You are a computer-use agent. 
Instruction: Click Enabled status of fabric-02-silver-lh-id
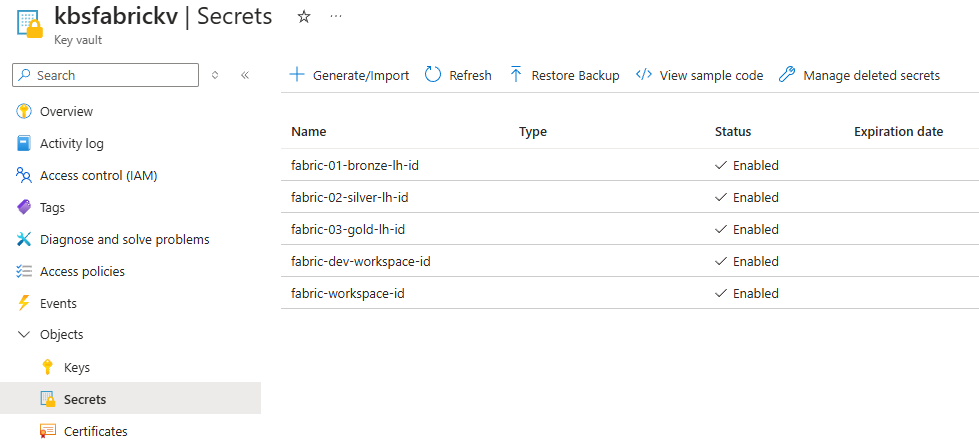747,197
